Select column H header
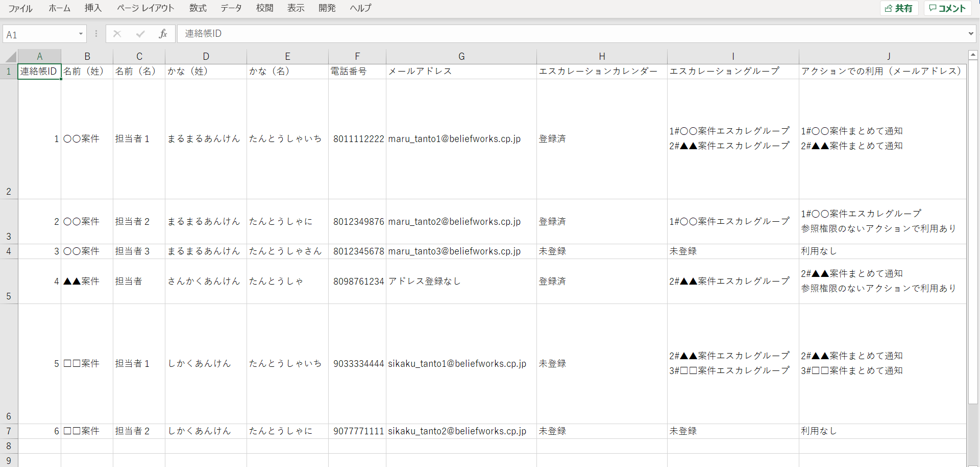 [602, 56]
